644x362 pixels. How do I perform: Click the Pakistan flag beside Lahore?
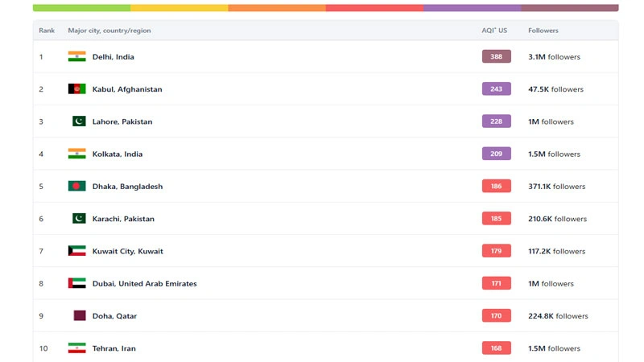79,121
